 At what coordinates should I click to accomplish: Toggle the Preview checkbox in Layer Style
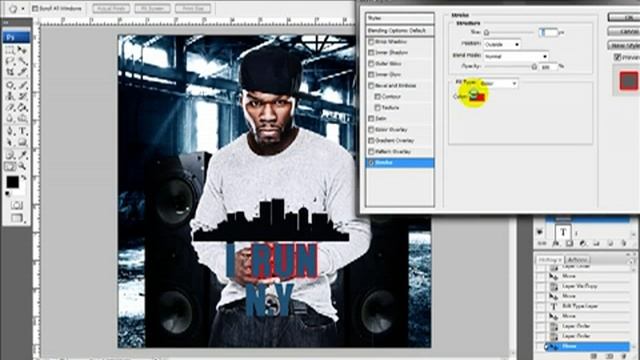[618, 58]
